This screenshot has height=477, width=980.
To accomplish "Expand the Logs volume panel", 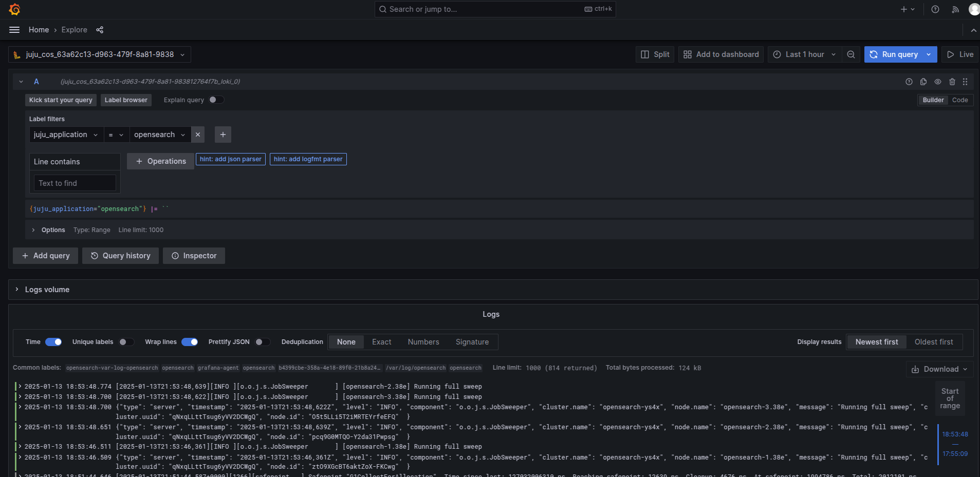I will pos(47,290).
